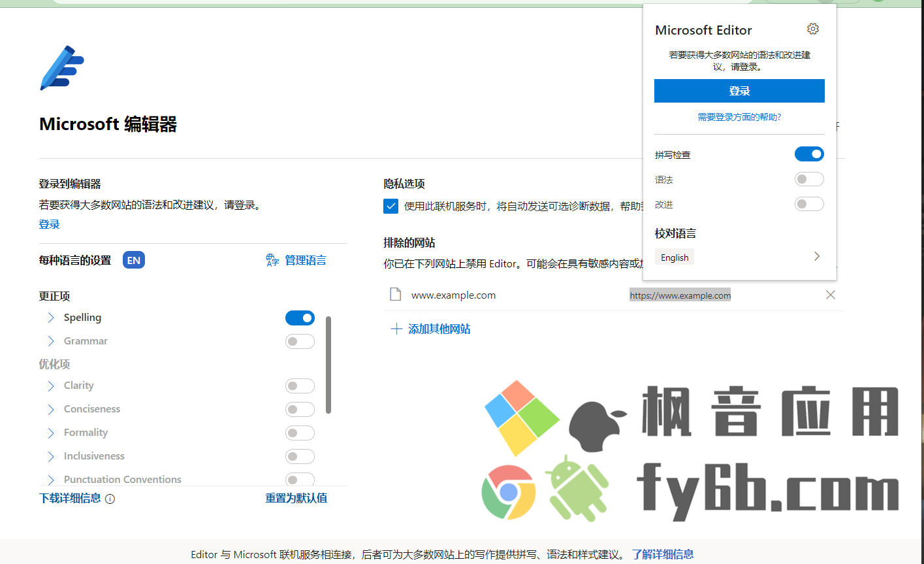This screenshot has height=564, width=924.
Task: Turn on the Formality switch
Action: 300,433
